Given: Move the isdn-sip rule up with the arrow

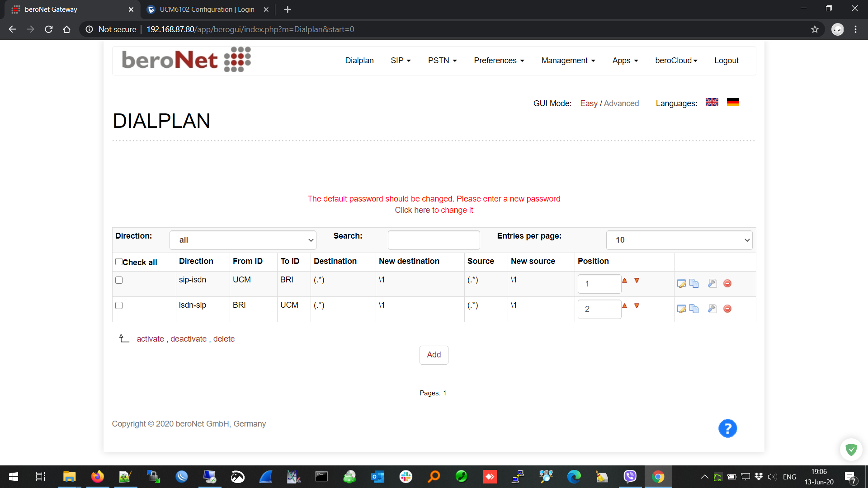Looking at the screenshot, I should (x=624, y=306).
